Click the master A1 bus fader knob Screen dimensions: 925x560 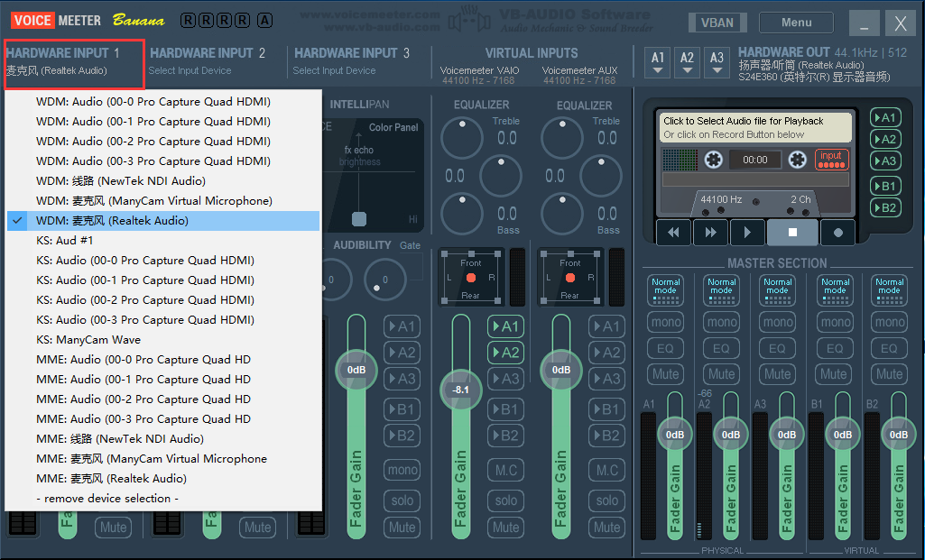675,435
